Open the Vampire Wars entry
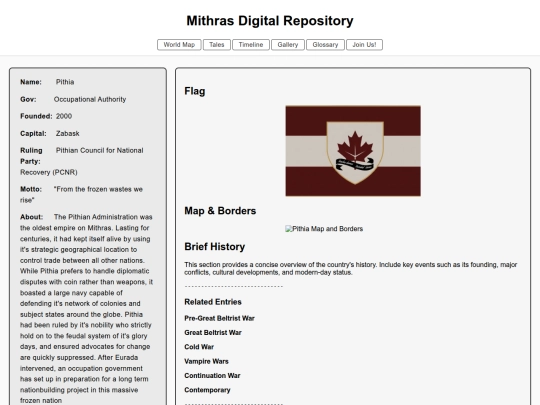 point(206,361)
